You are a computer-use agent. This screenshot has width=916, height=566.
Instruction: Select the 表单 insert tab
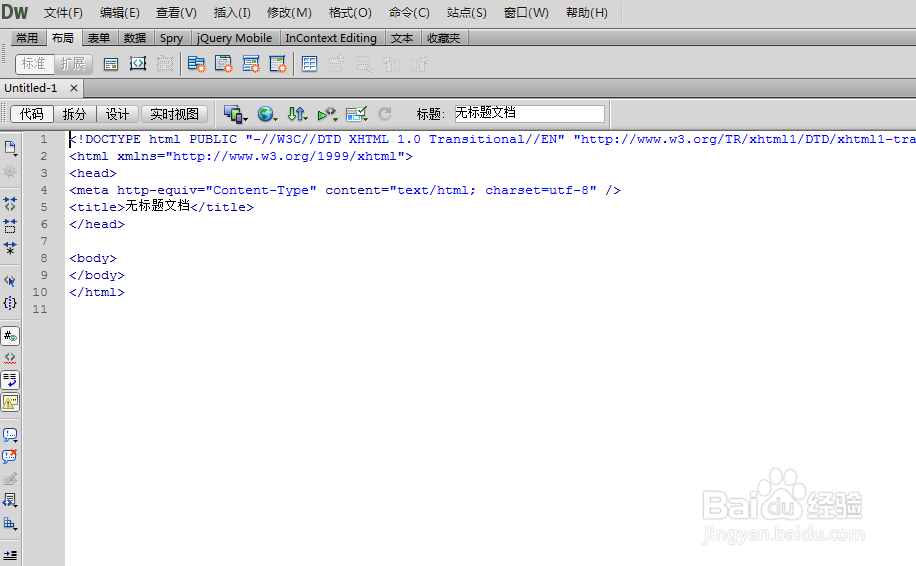pyautogui.click(x=99, y=38)
